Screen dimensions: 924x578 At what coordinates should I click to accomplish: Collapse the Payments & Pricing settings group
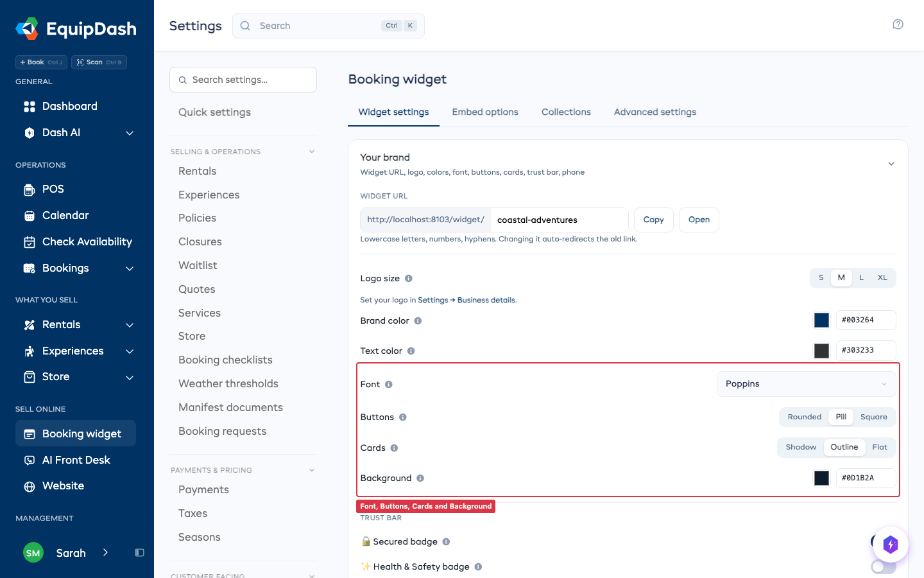tap(312, 470)
